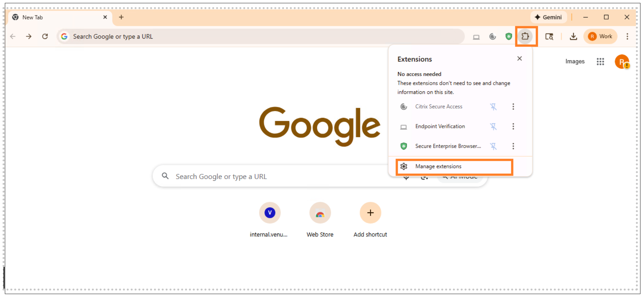
Task: Open more options for Endpoint Verification
Action: pos(513,127)
